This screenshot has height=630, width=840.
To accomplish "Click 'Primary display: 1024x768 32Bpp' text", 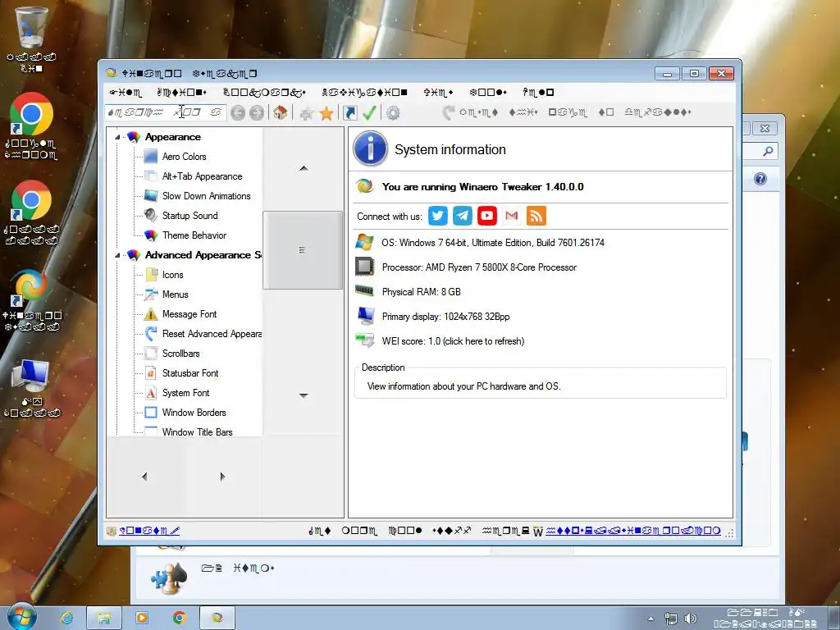I will coord(445,317).
